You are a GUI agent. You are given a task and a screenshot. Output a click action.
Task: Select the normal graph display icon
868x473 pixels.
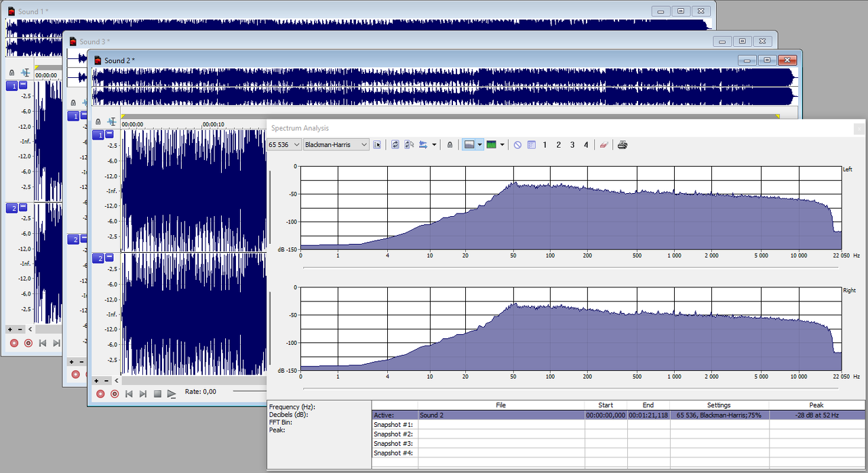pos(469,145)
